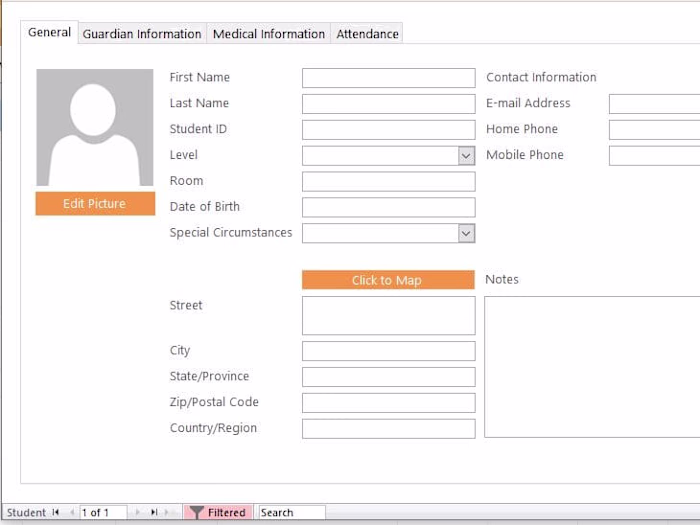
Task: Open the Level dropdown arrow
Action: point(466,156)
